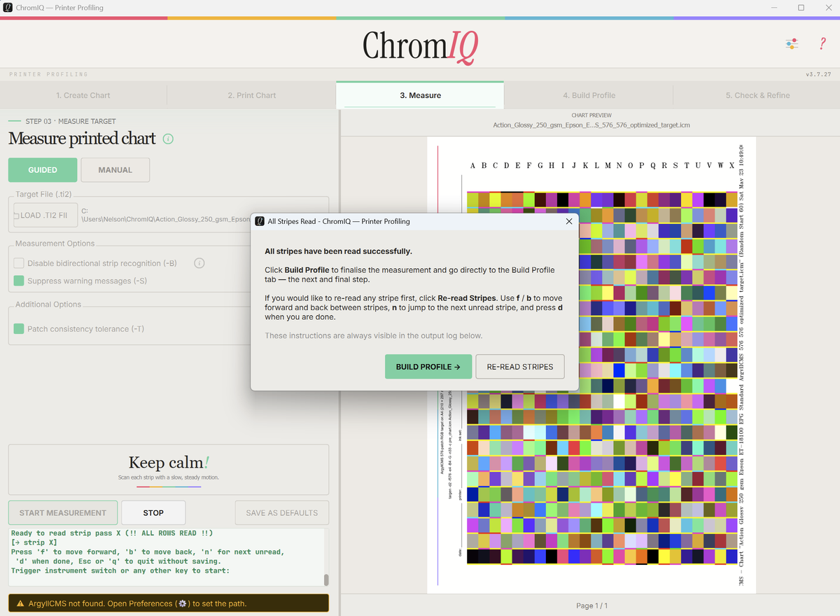
Task: Close the All Stripes Read dialog
Action: [568, 221]
